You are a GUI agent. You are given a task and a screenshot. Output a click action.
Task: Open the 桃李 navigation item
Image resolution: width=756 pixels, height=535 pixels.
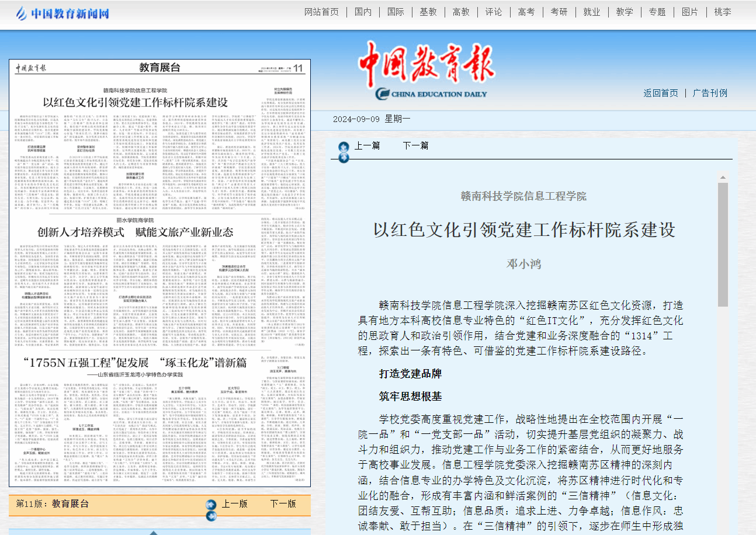coord(722,12)
